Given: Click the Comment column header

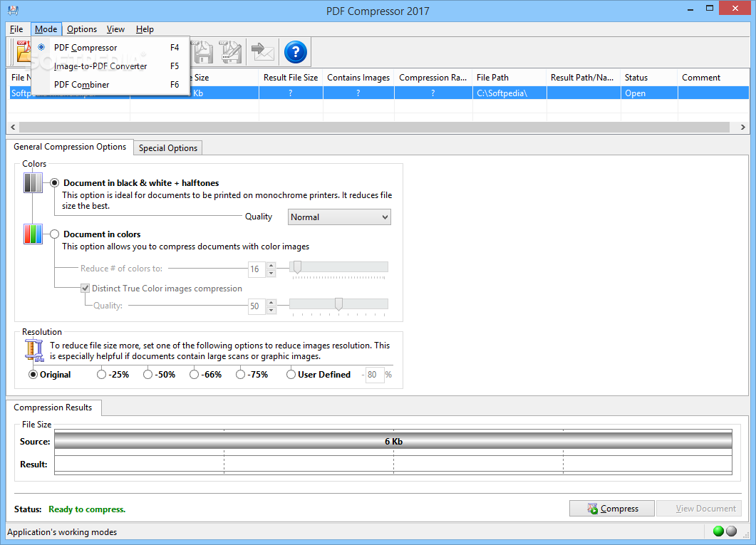Looking at the screenshot, I should pyautogui.click(x=713, y=77).
